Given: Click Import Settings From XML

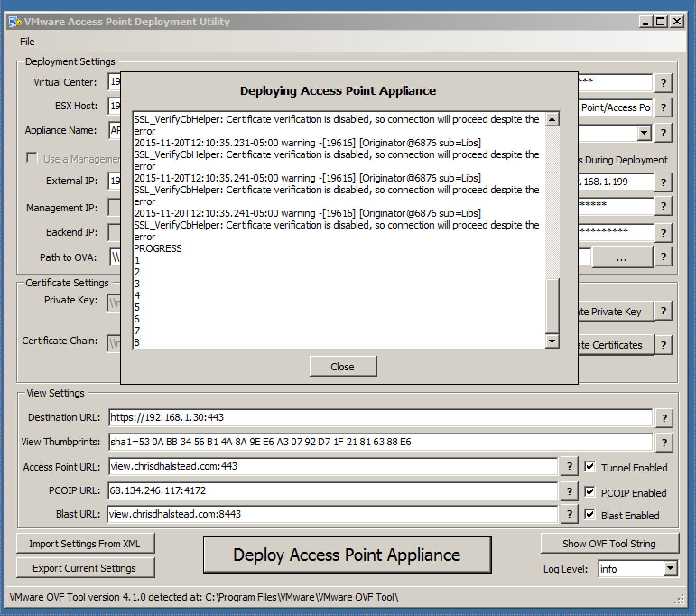Looking at the screenshot, I should coord(85,544).
